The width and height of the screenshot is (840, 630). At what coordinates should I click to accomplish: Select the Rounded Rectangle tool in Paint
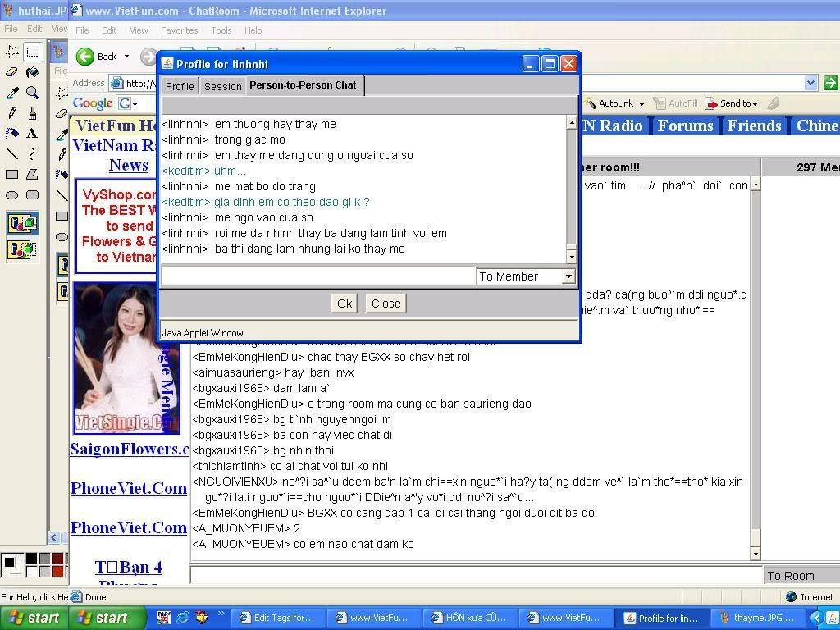(x=33, y=195)
